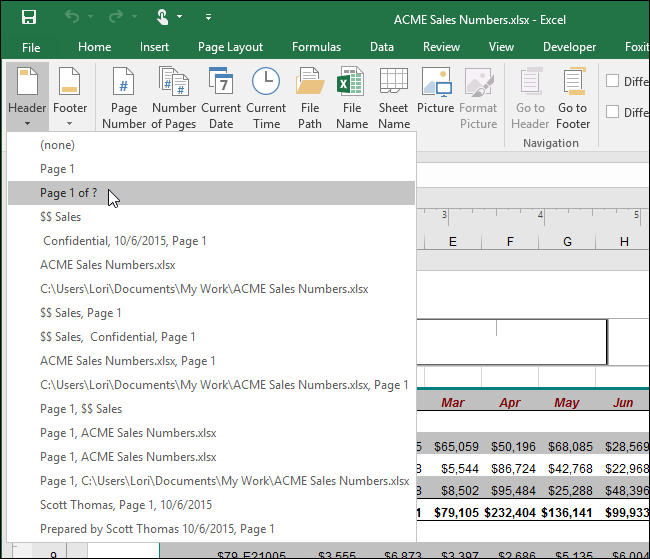Toggle the first Different page checkbox
Image resolution: width=650 pixels, height=559 pixels.
click(x=613, y=82)
